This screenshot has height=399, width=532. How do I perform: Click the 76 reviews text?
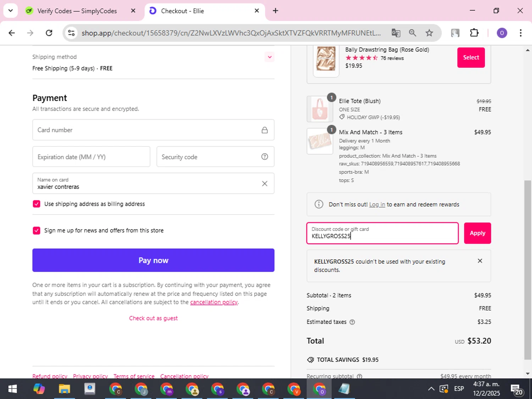[x=392, y=58]
